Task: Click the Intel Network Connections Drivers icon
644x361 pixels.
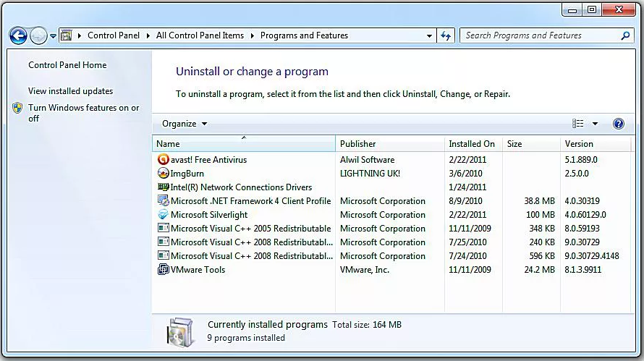Action: (x=163, y=187)
